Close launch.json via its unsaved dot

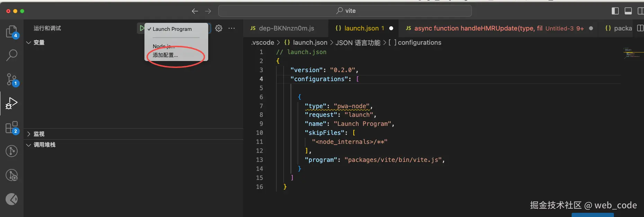(x=391, y=28)
